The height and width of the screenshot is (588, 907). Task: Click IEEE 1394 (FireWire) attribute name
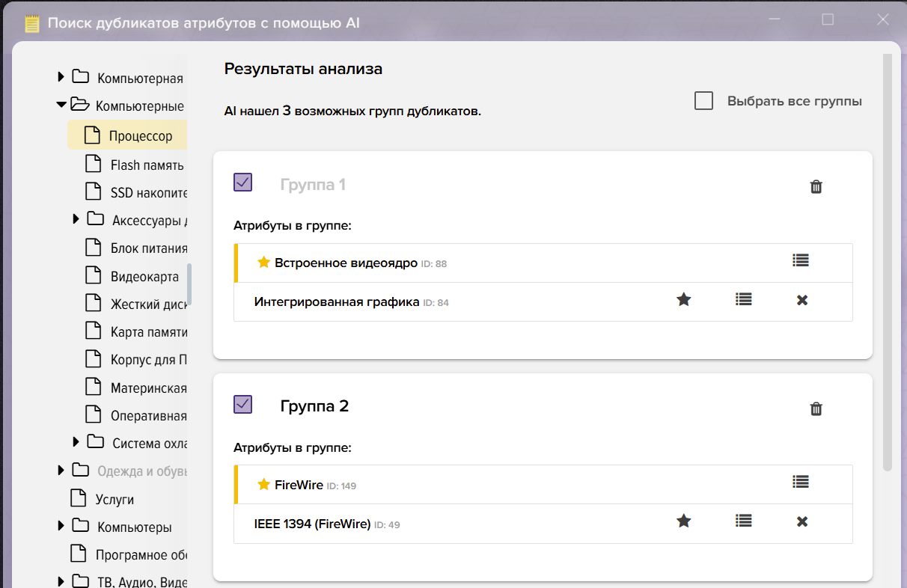(313, 524)
